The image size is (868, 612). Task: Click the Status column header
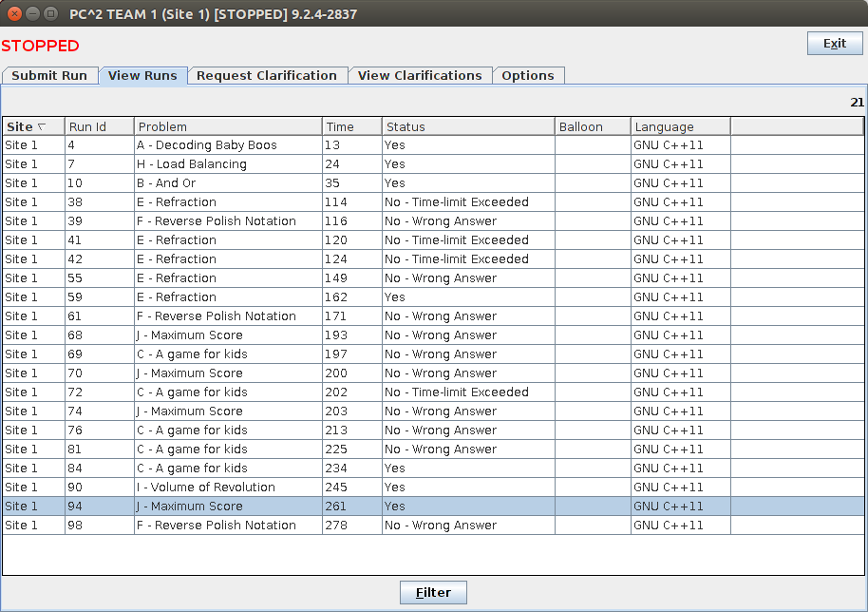(468, 126)
